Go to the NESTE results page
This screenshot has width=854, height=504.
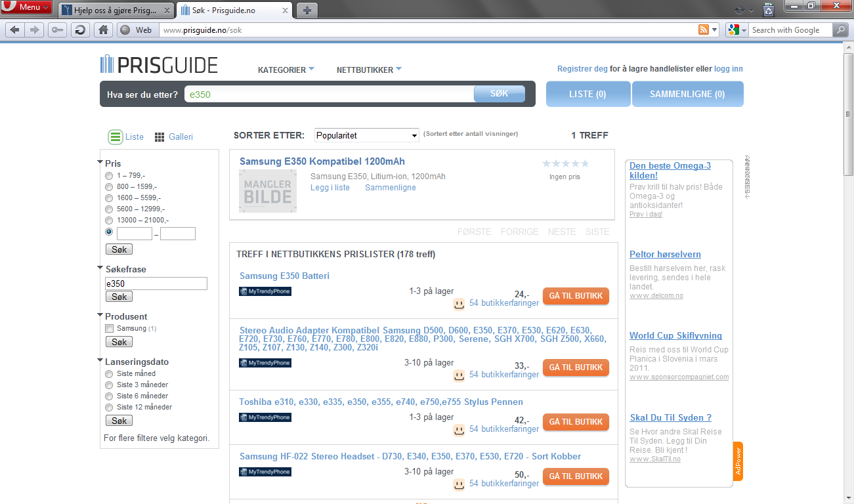[x=562, y=232]
